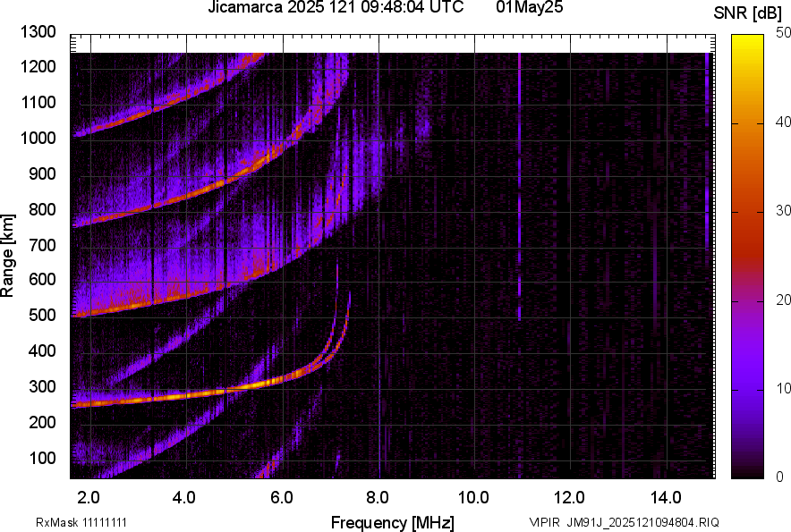Click the title text "Jicamarca 2025 121 09:48:04 UTC"

[x=336, y=6]
